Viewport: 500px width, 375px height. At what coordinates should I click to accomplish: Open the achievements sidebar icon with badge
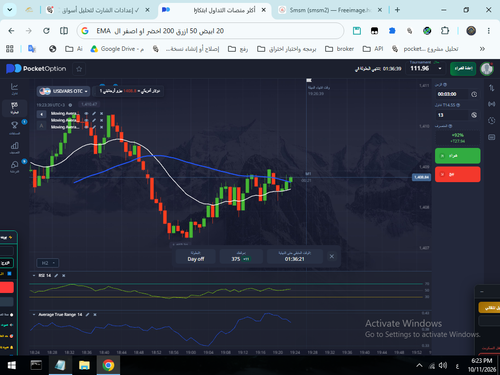pyautogui.click(x=14, y=166)
